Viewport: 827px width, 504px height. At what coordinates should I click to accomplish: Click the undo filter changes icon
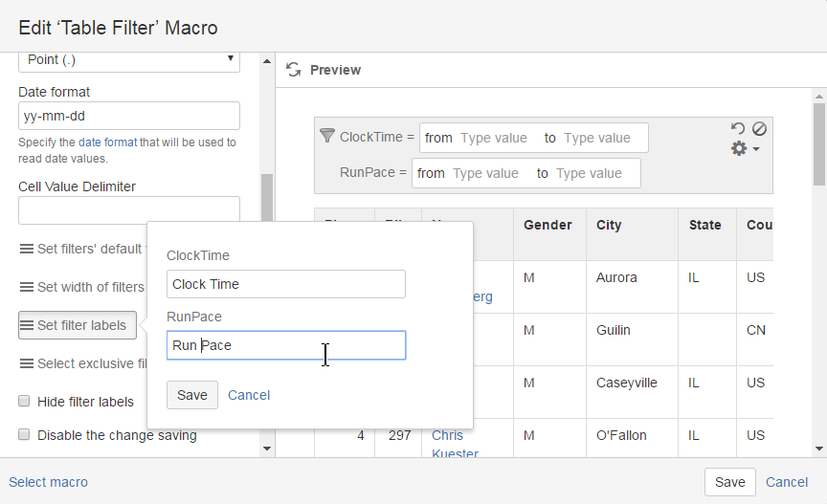tap(737, 129)
